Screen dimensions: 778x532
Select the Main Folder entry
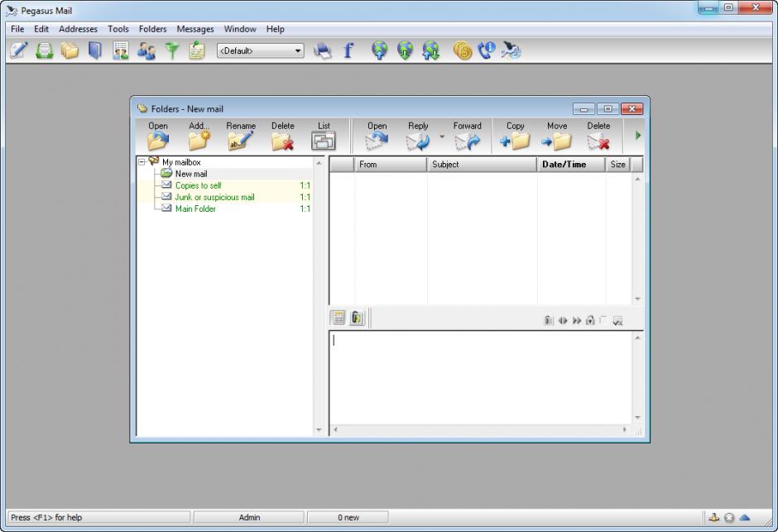click(195, 208)
